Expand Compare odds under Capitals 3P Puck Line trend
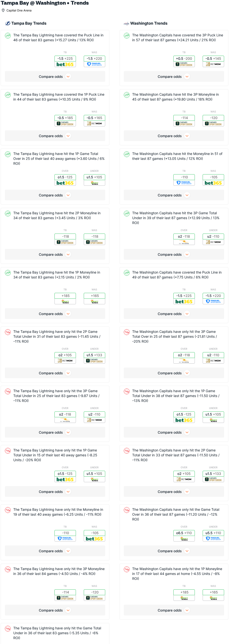This screenshot has height=644, width=229. point(174,76)
